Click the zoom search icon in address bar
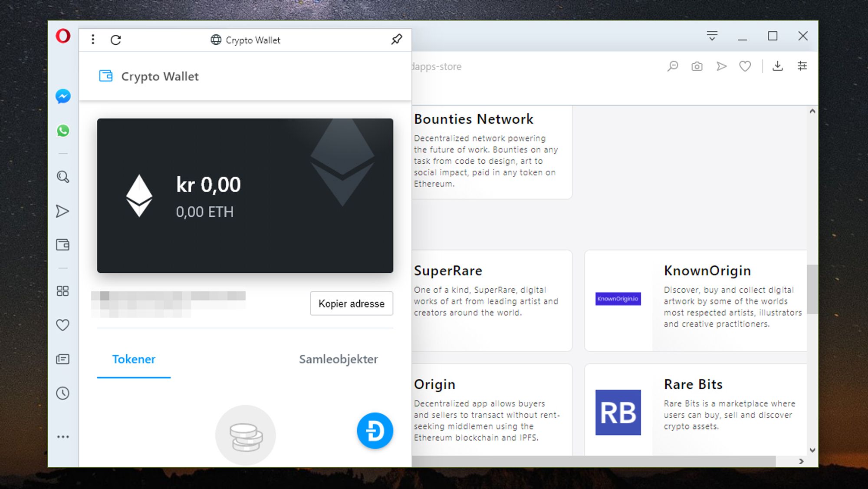 673,66
